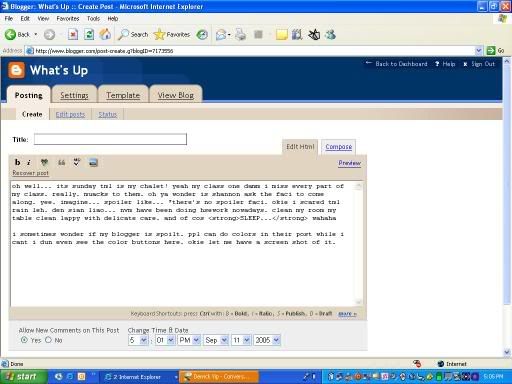Select No for allow new comments
Image resolution: width=512 pixels, height=384 pixels.
point(48,340)
